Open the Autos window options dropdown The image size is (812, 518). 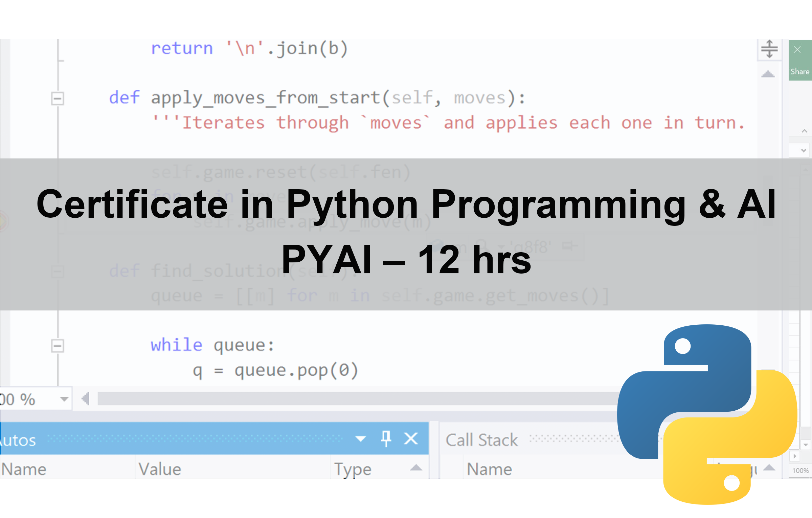[361, 439]
